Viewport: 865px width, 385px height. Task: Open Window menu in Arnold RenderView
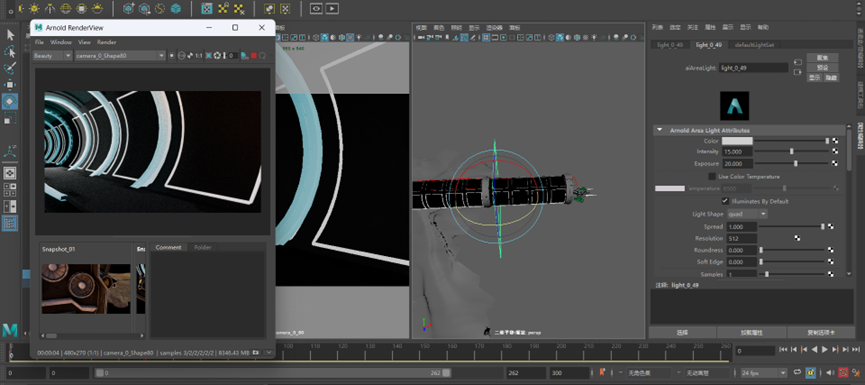[61, 42]
